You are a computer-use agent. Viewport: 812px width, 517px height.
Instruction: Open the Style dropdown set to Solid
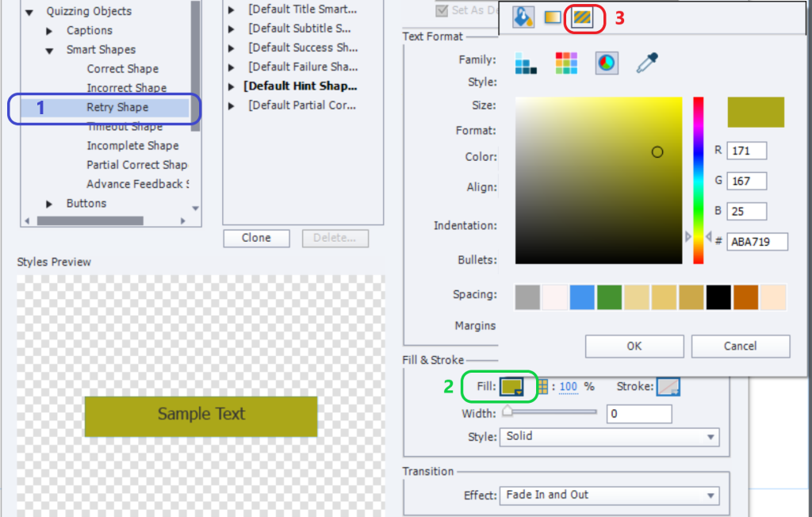click(x=607, y=437)
